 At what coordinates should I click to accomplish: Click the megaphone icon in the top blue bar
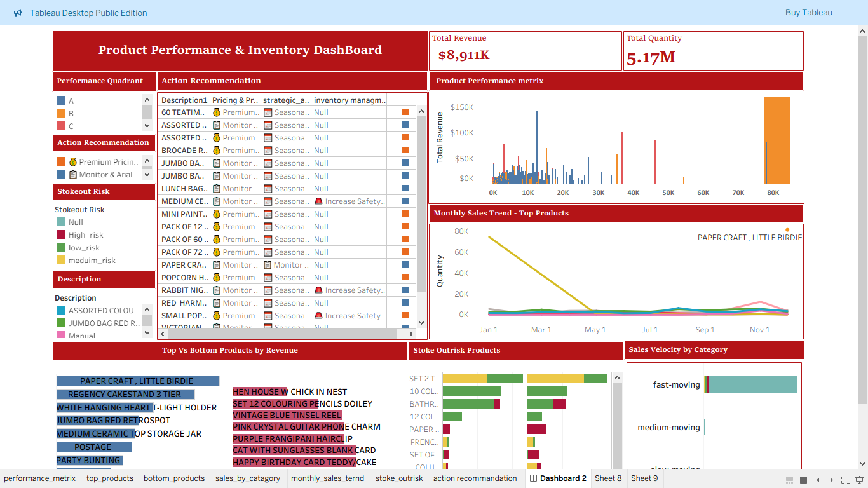pos(17,12)
